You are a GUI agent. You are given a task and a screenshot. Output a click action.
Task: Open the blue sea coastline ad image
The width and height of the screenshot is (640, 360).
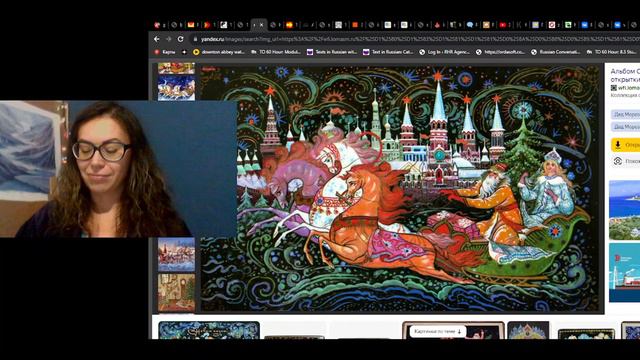tap(624, 210)
